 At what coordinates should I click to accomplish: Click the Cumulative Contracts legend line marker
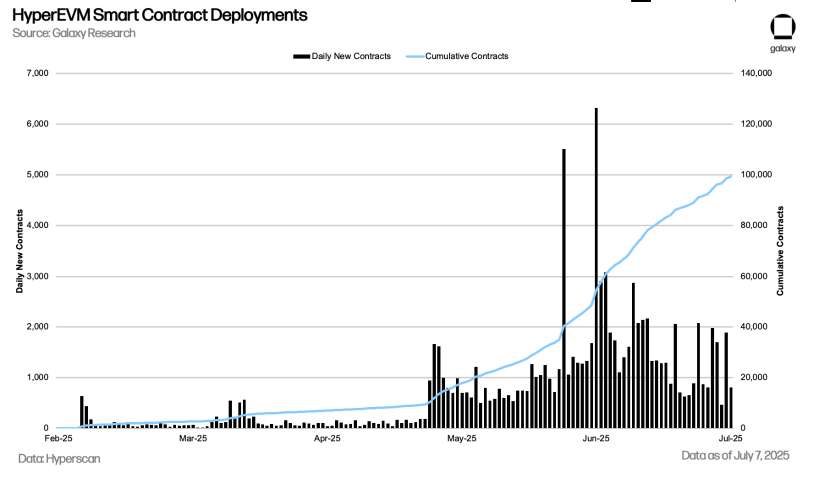pos(415,56)
